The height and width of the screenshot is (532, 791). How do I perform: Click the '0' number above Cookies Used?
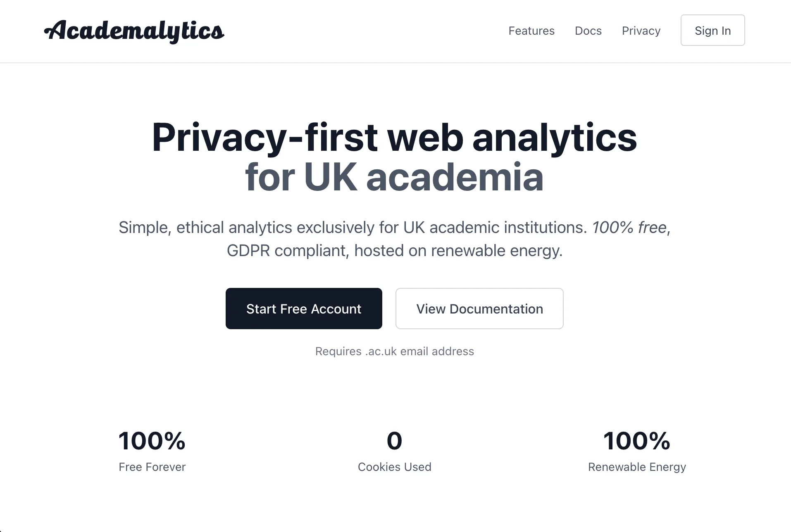click(x=395, y=440)
